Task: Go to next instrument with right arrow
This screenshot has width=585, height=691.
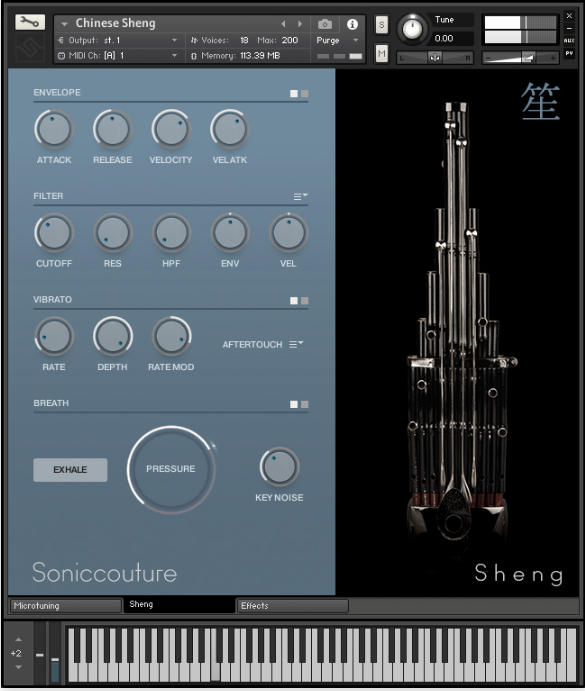Action: [300, 24]
